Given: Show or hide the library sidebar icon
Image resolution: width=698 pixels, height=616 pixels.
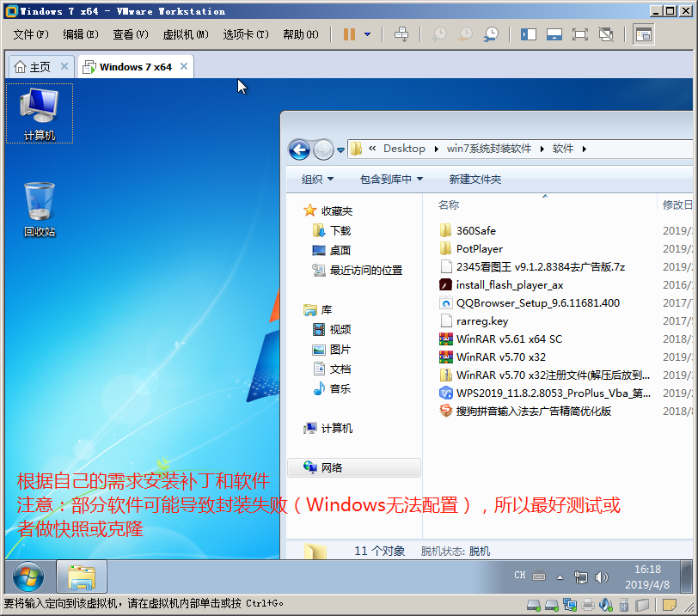Looking at the screenshot, I should click(x=529, y=34).
